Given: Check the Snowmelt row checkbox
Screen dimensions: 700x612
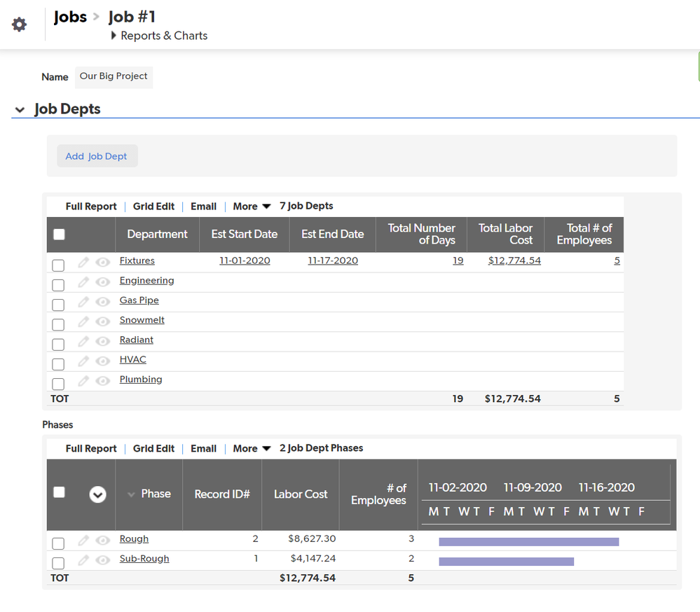Looking at the screenshot, I should 58,325.
